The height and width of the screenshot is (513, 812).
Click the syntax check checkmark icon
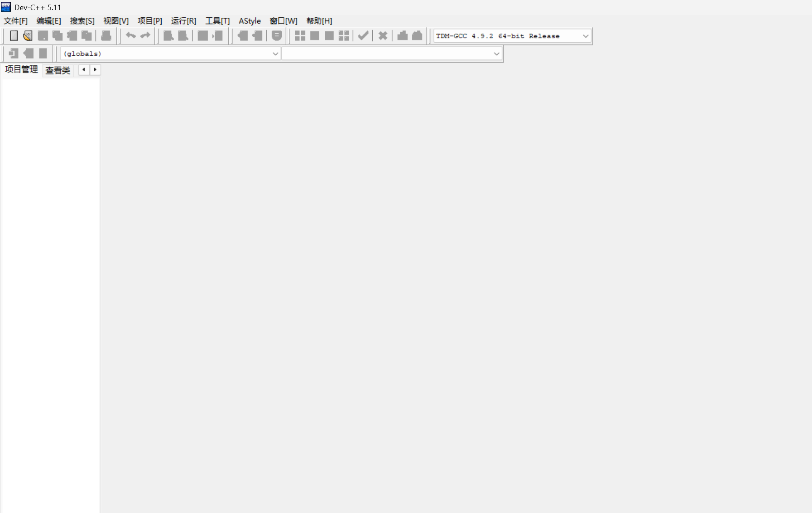click(x=363, y=36)
